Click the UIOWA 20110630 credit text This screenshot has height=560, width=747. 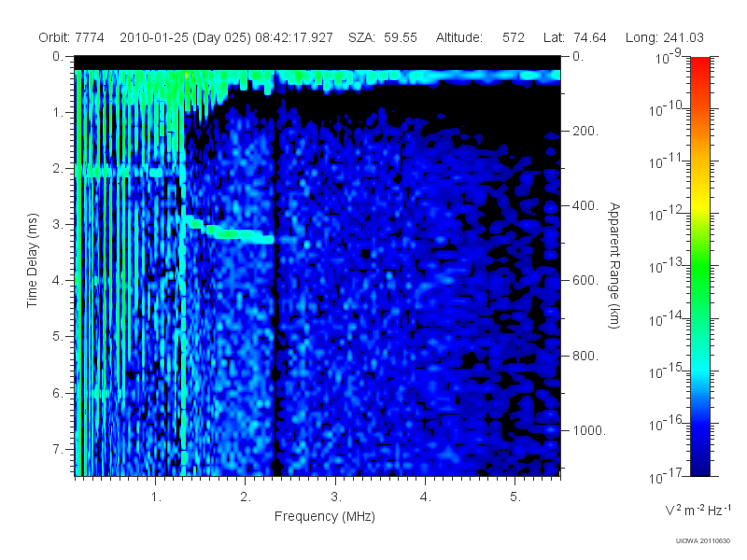(x=703, y=541)
